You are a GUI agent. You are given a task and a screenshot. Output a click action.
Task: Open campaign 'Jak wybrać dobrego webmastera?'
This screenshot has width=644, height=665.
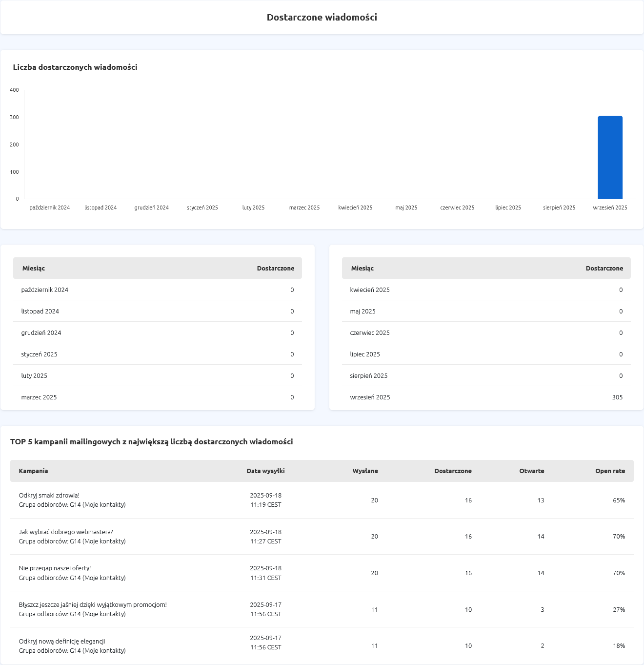66,532
